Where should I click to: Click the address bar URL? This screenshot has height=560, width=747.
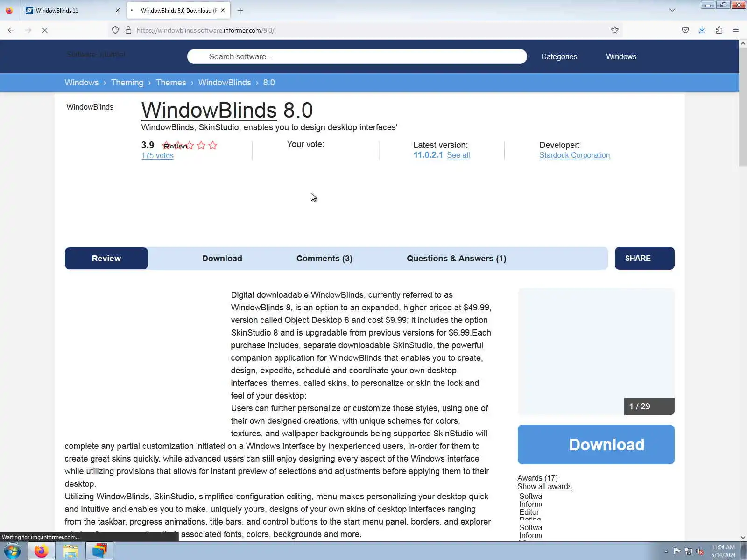(205, 30)
